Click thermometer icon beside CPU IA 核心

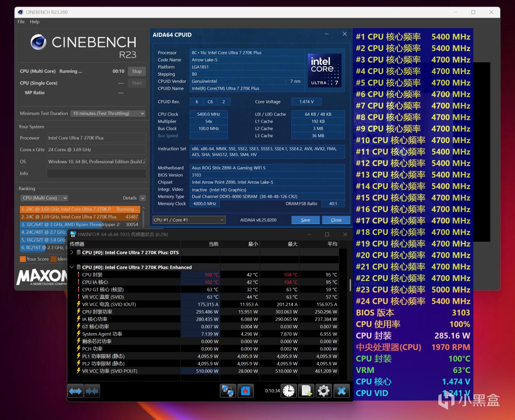78,282
